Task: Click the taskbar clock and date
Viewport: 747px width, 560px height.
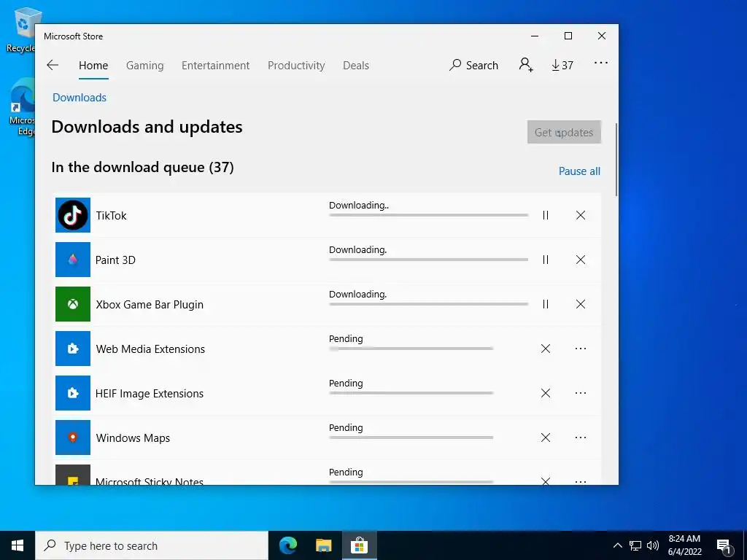Action: pyautogui.click(x=684, y=545)
